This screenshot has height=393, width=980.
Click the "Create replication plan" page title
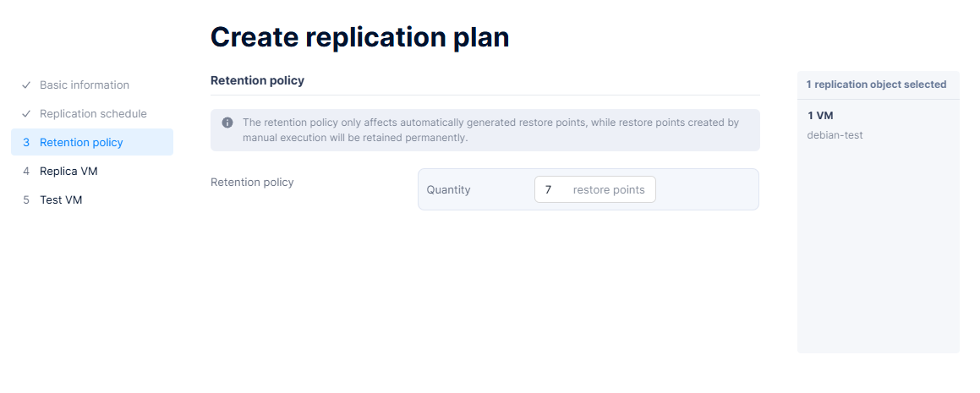point(359,37)
